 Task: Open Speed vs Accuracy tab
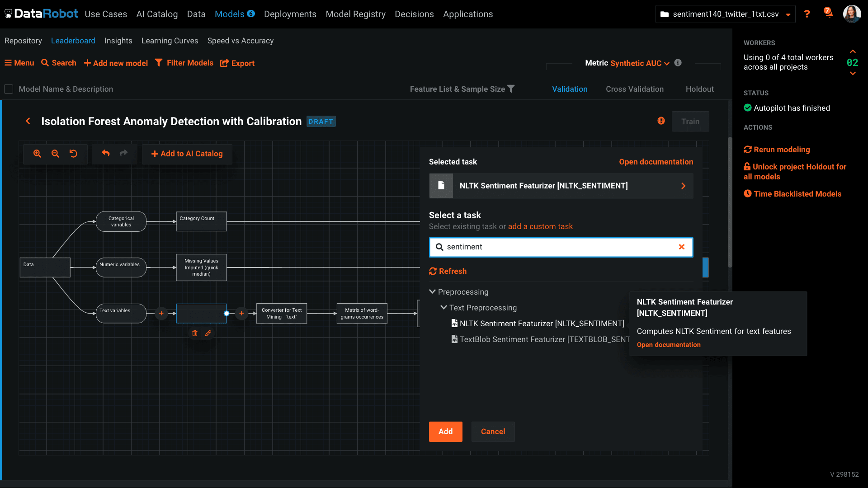[241, 41]
